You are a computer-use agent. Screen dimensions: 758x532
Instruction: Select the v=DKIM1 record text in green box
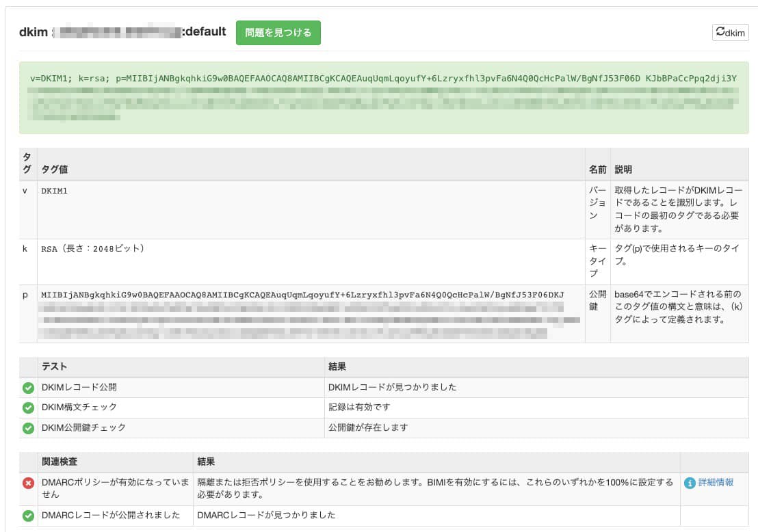coord(383,78)
